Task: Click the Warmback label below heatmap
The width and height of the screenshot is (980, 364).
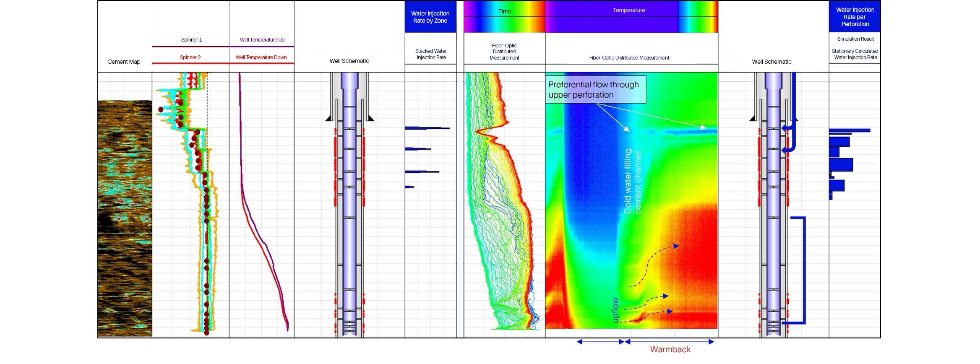Action: [x=670, y=349]
